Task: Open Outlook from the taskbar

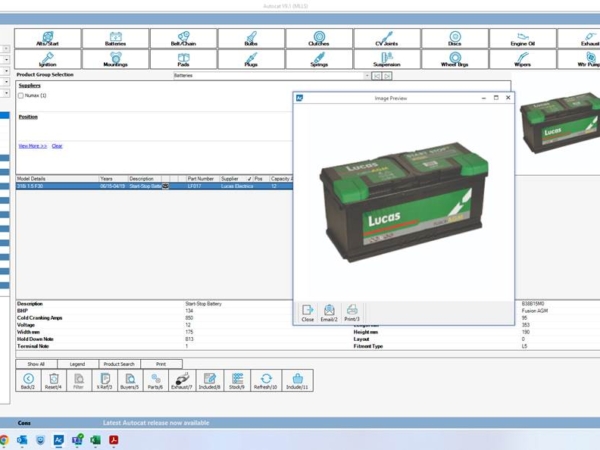Action: 22,440
